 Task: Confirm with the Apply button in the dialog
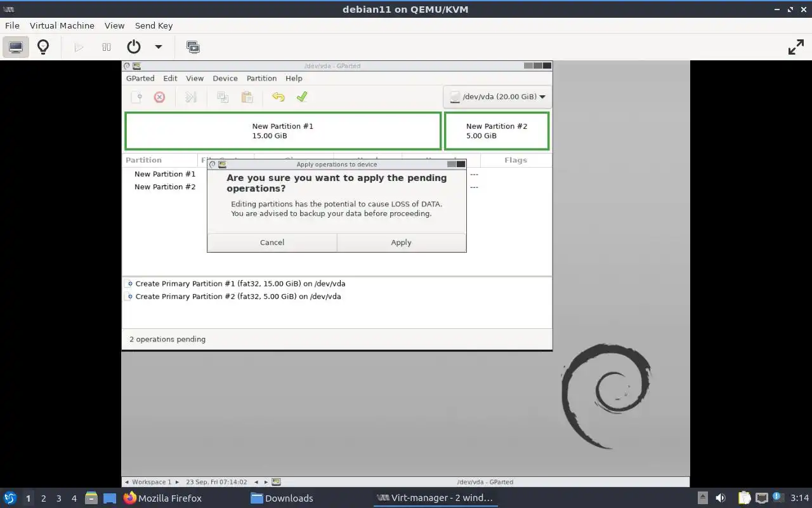tap(401, 243)
